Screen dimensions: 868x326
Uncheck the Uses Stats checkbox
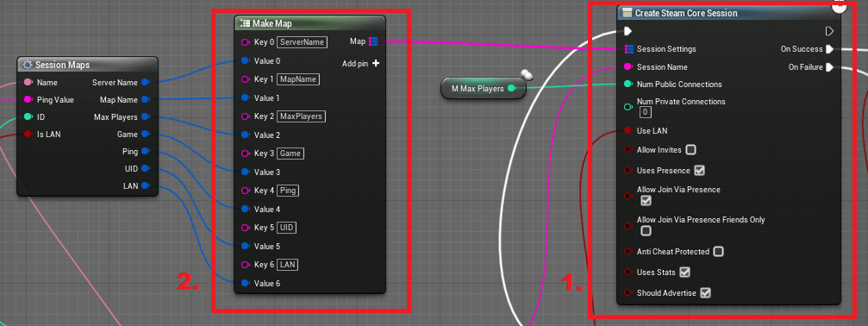pyautogui.click(x=684, y=273)
